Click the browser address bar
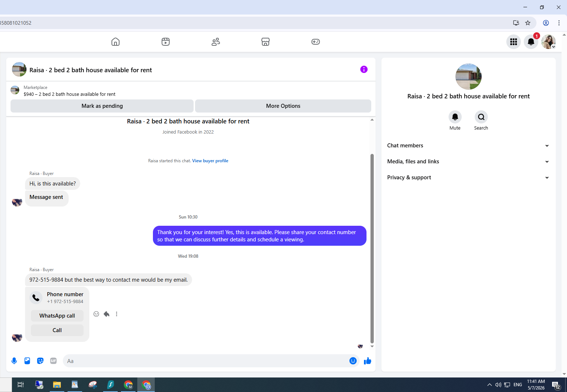 click(254, 23)
